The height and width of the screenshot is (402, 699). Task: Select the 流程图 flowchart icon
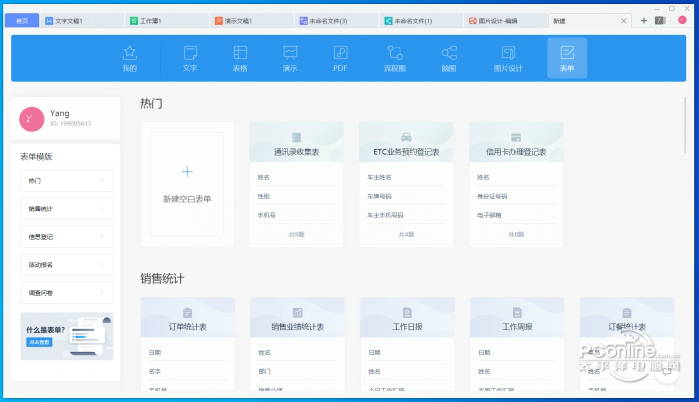point(395,58)
